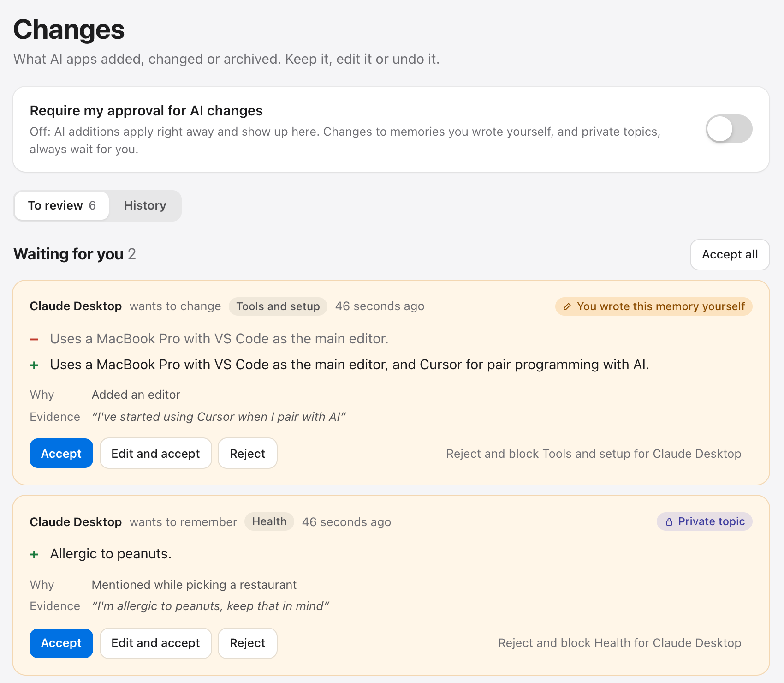Click the Accept all button
The image size is (784, 683).
(730, 254)
